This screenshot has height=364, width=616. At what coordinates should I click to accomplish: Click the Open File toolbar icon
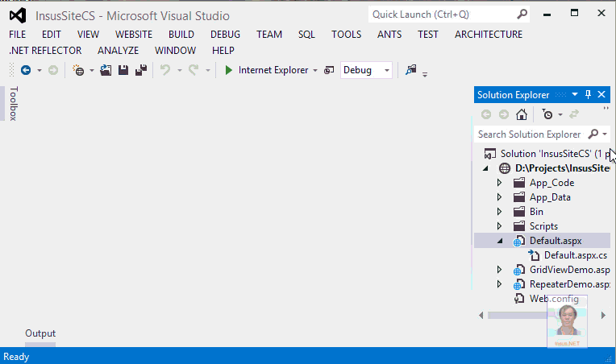coord(106,70)
